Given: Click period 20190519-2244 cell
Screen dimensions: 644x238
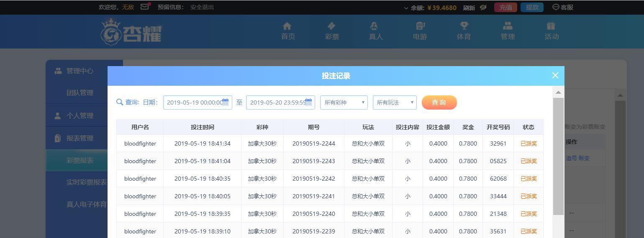Looking at the screenshot, I should [313, 143].
